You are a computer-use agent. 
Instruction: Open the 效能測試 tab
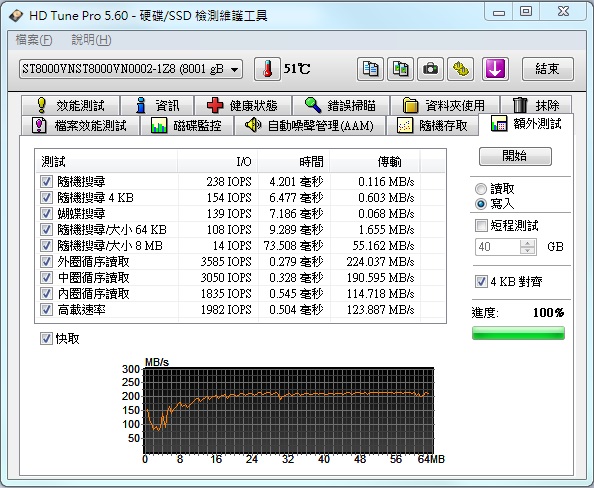[71, 105]
